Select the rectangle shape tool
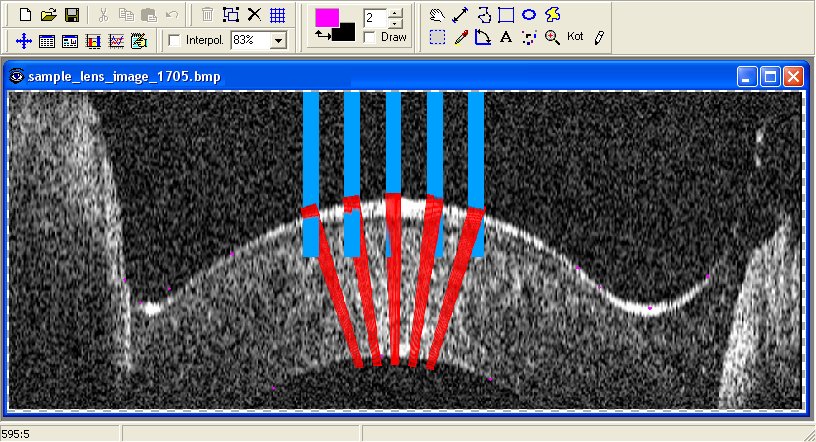 [x=506, y=15]
